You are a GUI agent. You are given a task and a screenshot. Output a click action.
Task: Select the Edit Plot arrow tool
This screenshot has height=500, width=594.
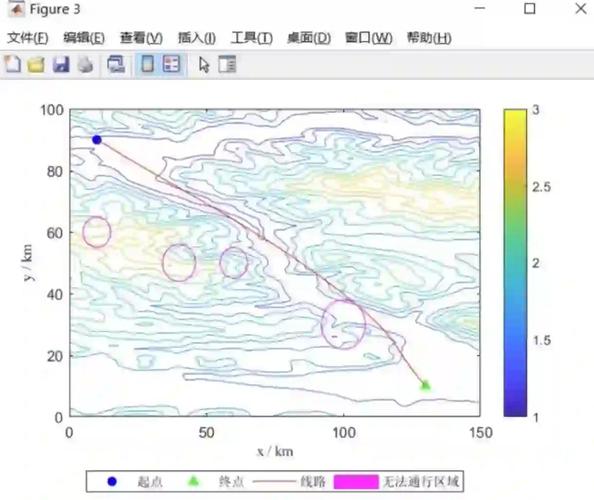coord(204,64)
